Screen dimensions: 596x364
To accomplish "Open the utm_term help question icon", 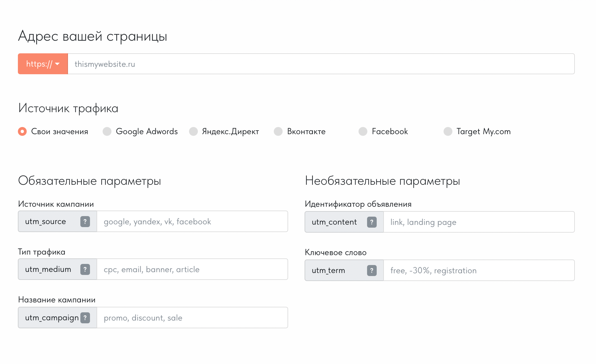I will point(372,270).
